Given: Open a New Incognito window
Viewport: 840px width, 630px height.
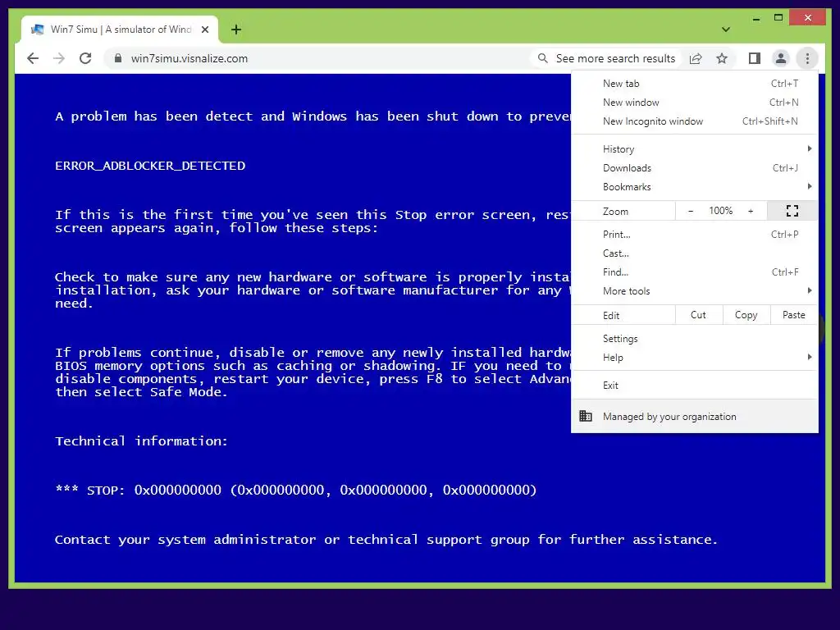Looking at the screenshot, I should (x=695, y=121).
